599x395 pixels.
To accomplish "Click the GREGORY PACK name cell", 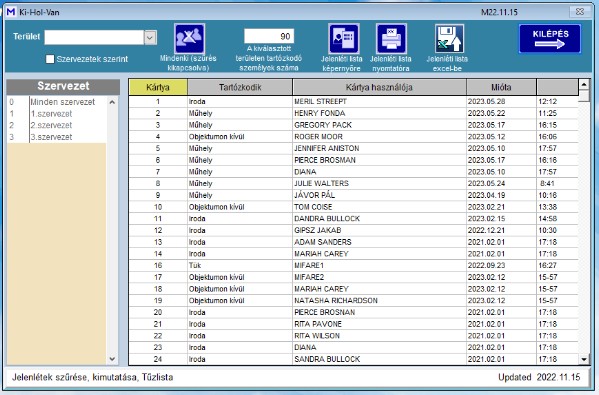I will pos(379,125).
